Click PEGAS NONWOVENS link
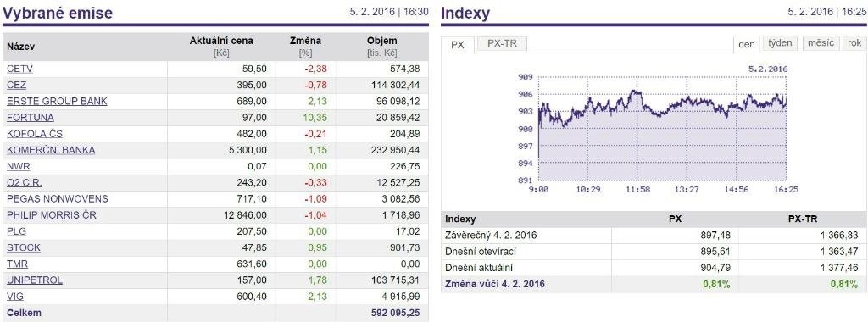 pos(58,198)
